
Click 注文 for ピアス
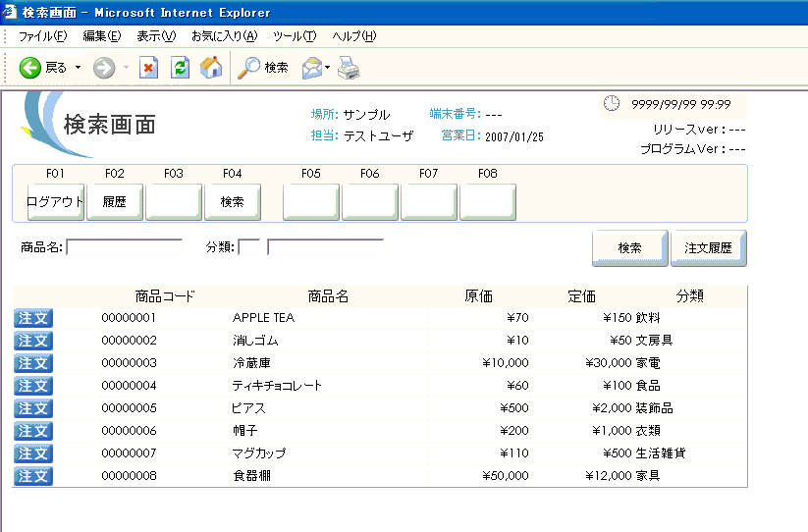coord(33,409)
